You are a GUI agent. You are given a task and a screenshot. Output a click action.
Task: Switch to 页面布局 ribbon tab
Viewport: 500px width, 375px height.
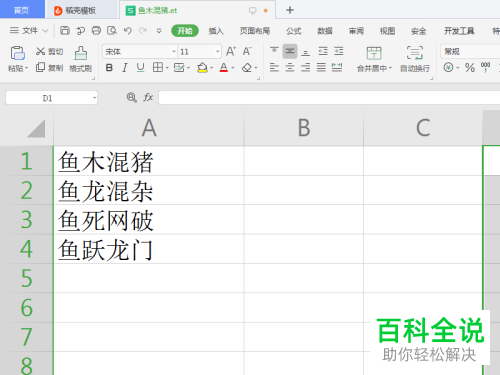pyautogui.click(x=255, y=31)
